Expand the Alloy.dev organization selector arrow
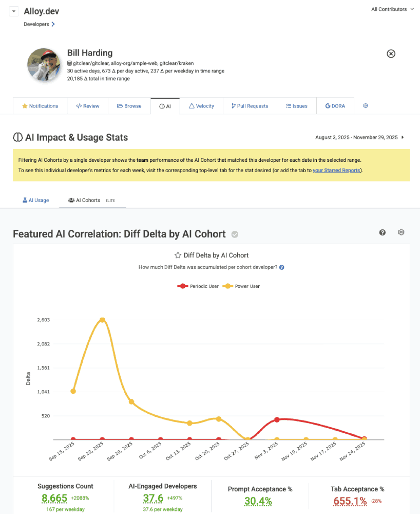 pyautogui.click(x=14, y=11)
